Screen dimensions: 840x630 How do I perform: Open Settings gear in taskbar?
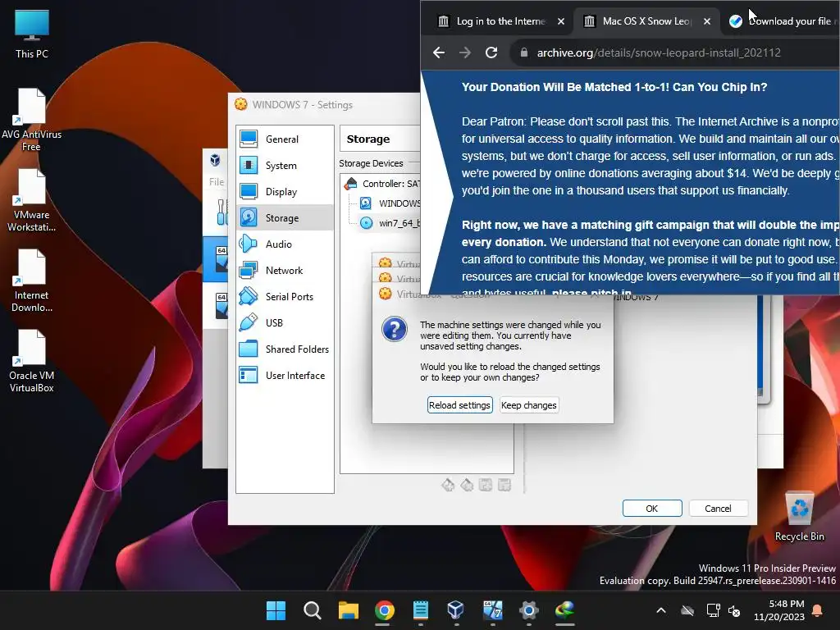(x=529, y=610)
